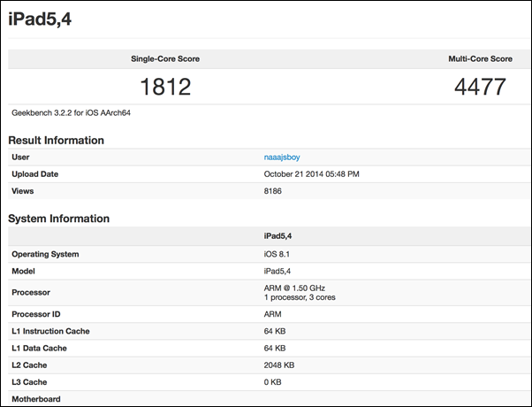Click the Operating System label
This screenshot has height=407, width=532.
[45, 254]
